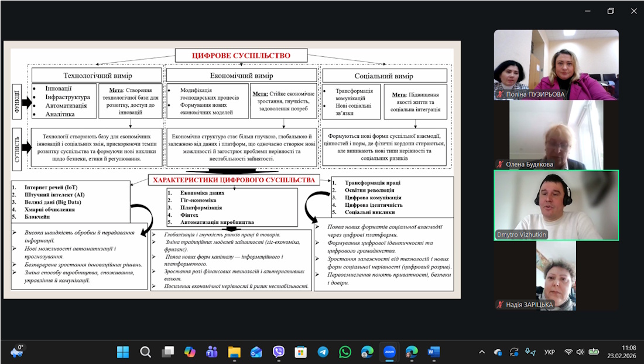Open the volume control in system tray
644x364 pixels.
pos(580,352)
